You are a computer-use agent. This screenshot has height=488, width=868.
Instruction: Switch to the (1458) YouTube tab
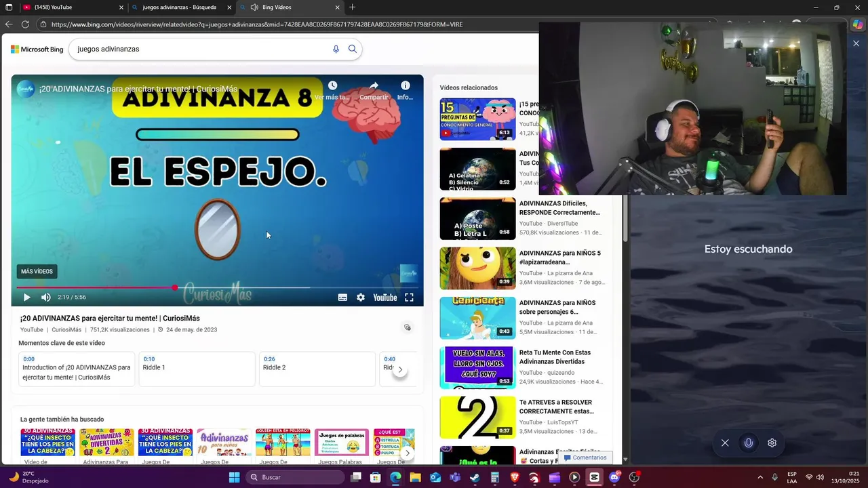coord(73,7)
